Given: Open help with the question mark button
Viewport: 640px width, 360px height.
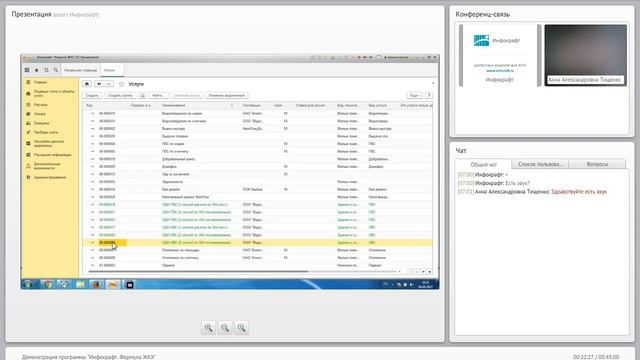Looking at the screenshot, I should (x=429, y=96).
